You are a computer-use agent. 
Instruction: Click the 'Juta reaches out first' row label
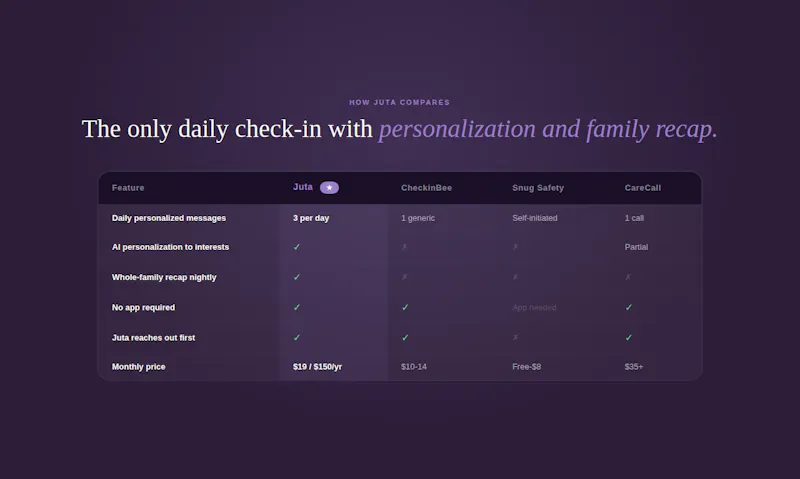point(154,337)
